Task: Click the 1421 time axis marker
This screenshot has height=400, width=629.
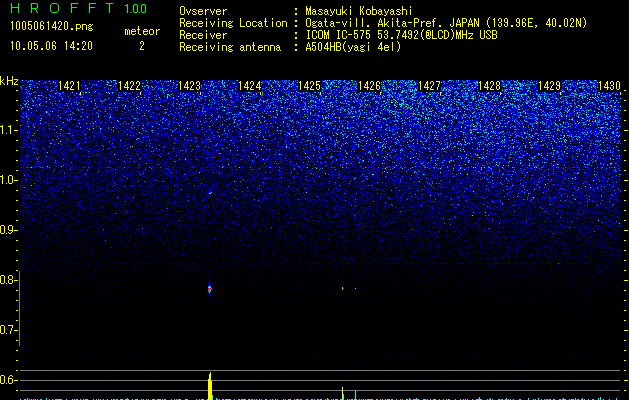Action: (x=69, y=86)
